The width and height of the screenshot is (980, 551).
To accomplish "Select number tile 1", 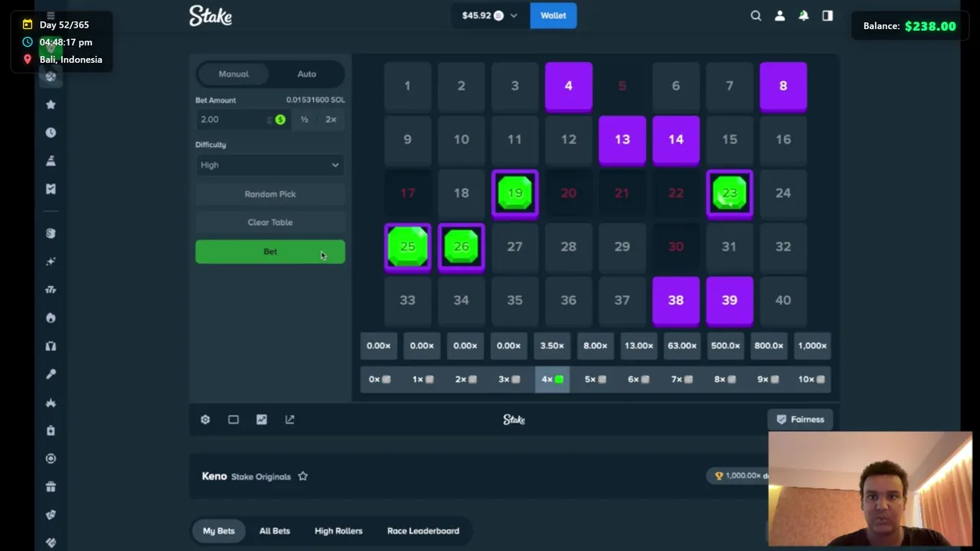I will coord(407,86).
